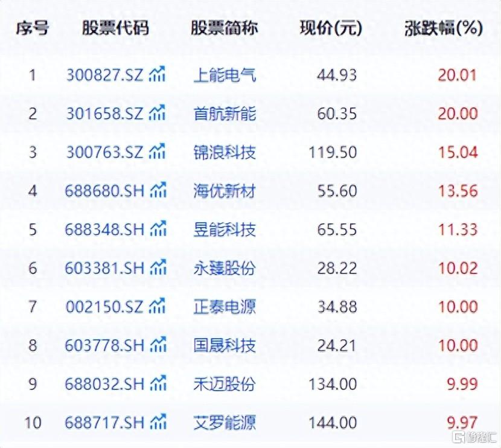Click the 股票代码 column header
This screenshot has width=501, height=448.
click(116, 28)
